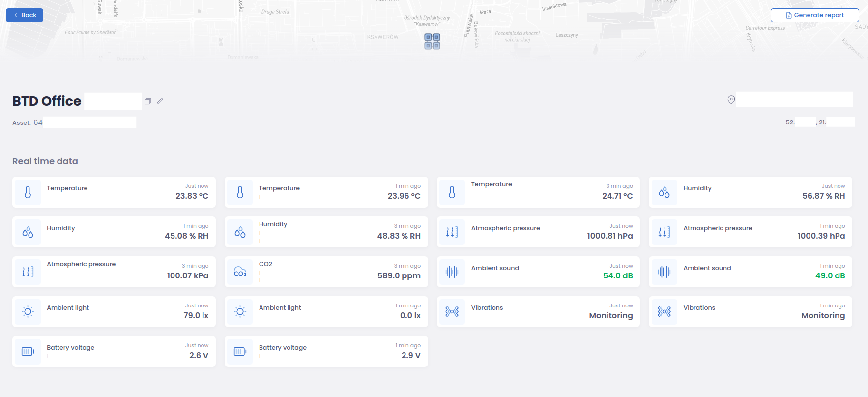Click the device marker icon on the map
Viewport: 868px width, 397px height.
[432, 41]
